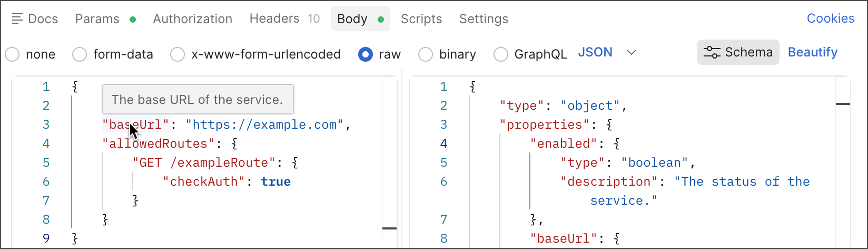Select the Body tab
Image resolution: width=868 pixels, height=249 pixels.
point(352,19)
